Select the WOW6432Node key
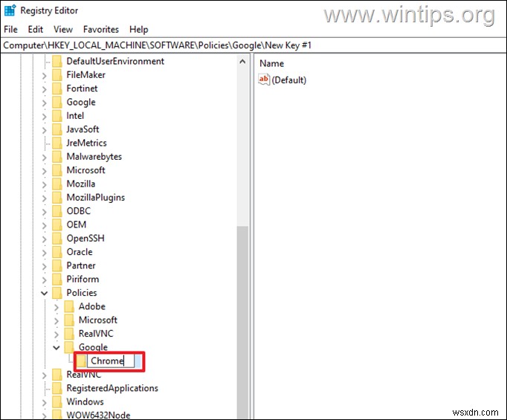507x420 pixels. point(98,415)
